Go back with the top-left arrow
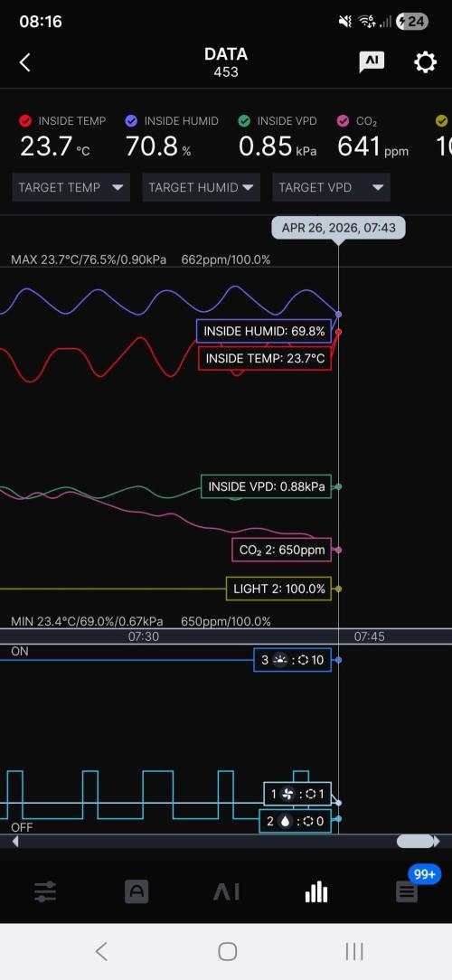The height and width of the screenshot is (980, 452). (x=25, y=61)
